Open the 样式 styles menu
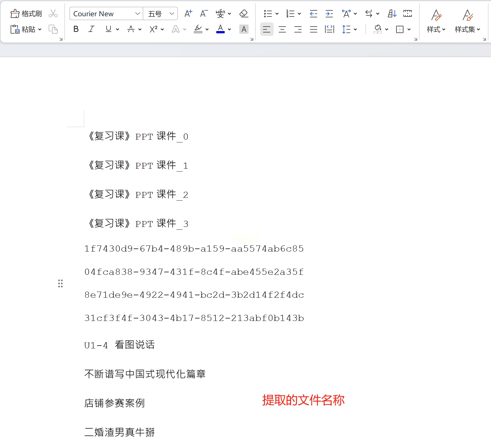 [x=436, y=21]
